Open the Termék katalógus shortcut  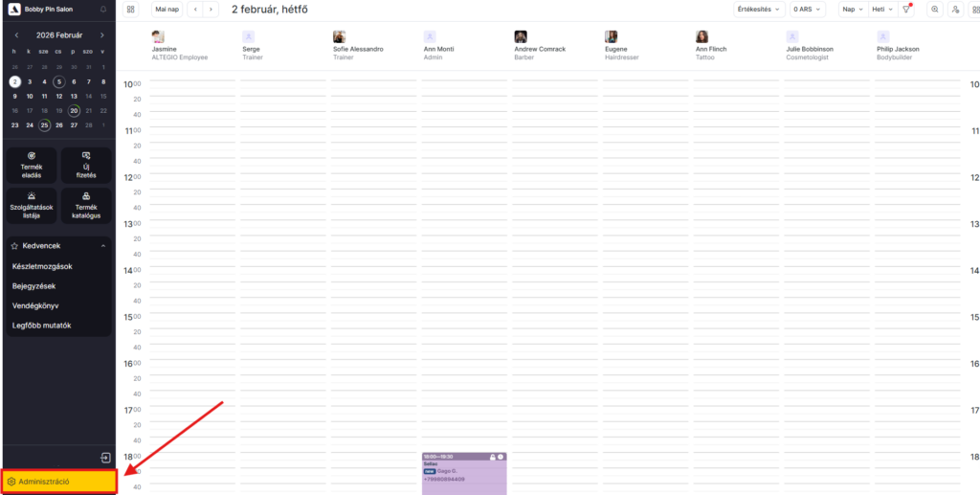[86, 205]
